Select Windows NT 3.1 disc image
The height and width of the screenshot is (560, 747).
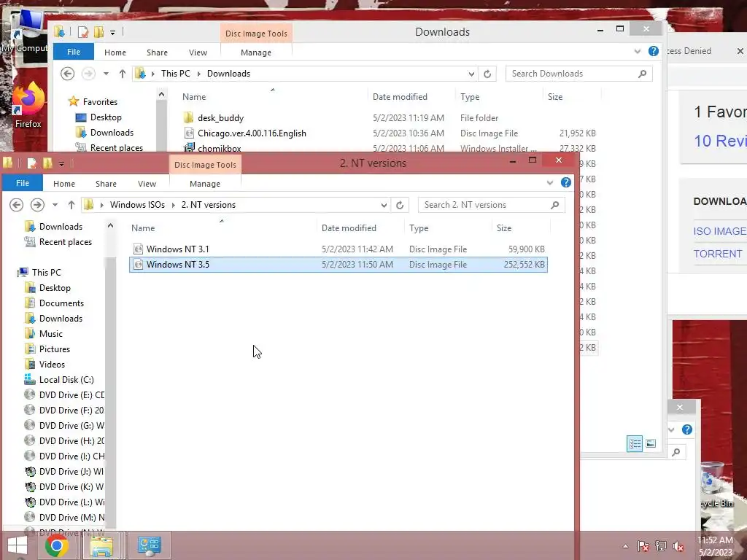(x=338, y=249)
